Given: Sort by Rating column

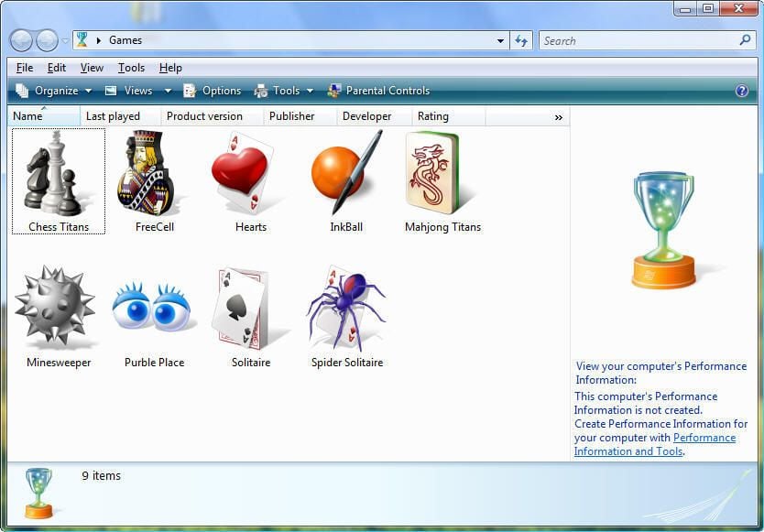Looking at the screenshot, I should pyautogui.click(x=449, y=116).
